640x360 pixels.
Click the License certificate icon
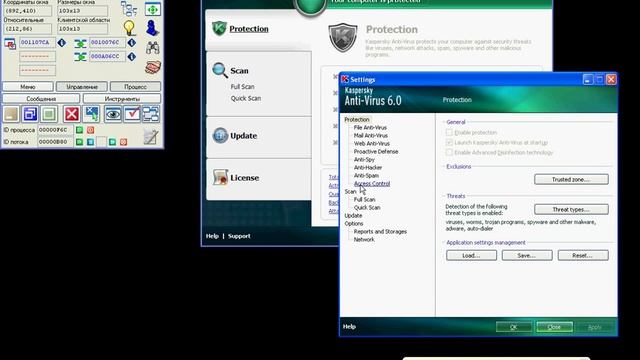(x=220, y=177)
